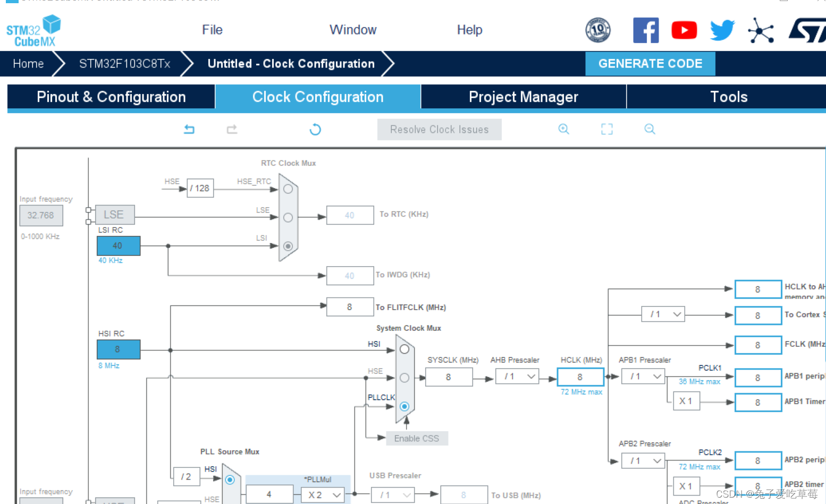This screenshot has width=826, height=504.
Task: Select HSE in System Clock Mux
Action: 404,378
